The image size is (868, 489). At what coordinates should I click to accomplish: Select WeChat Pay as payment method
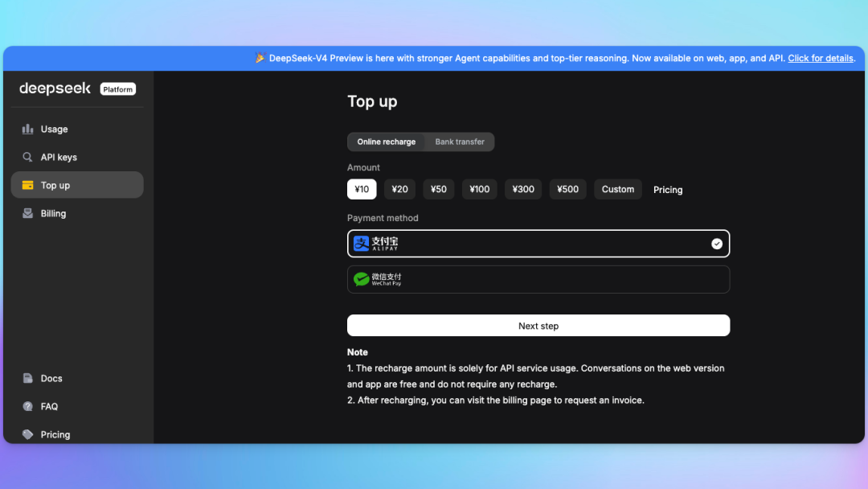[538, 279]
